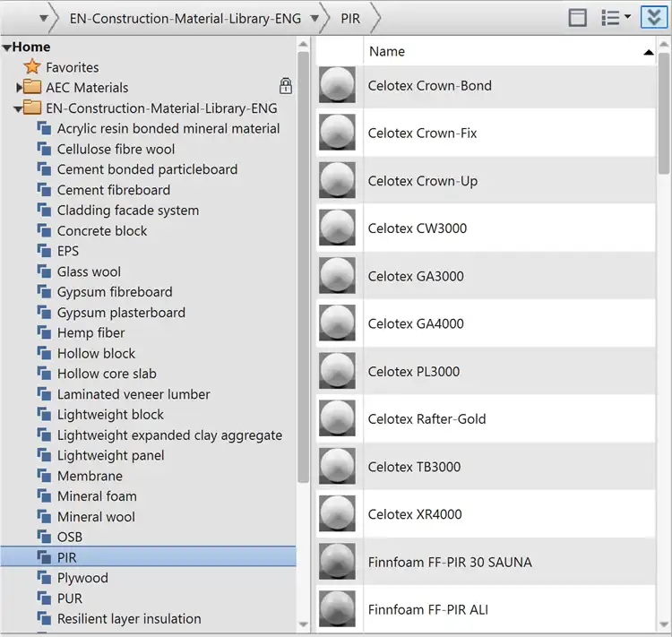
Task: Click the Name column sort arrow
Action: (649, 52)
